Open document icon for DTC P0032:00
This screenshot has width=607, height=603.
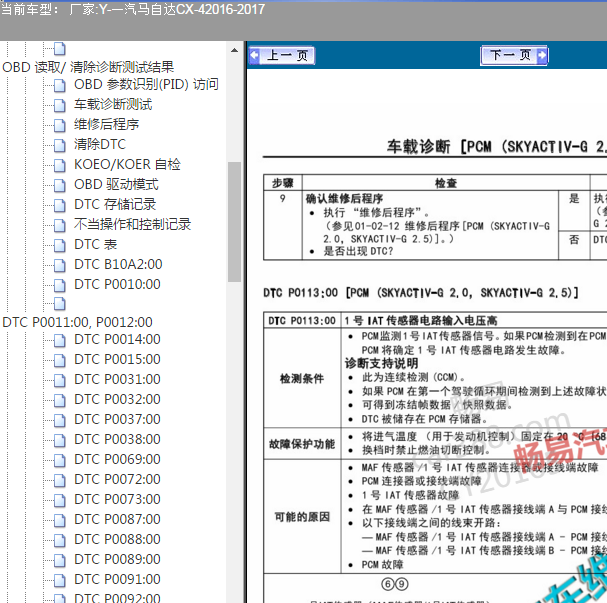click(x=60, y=400)
